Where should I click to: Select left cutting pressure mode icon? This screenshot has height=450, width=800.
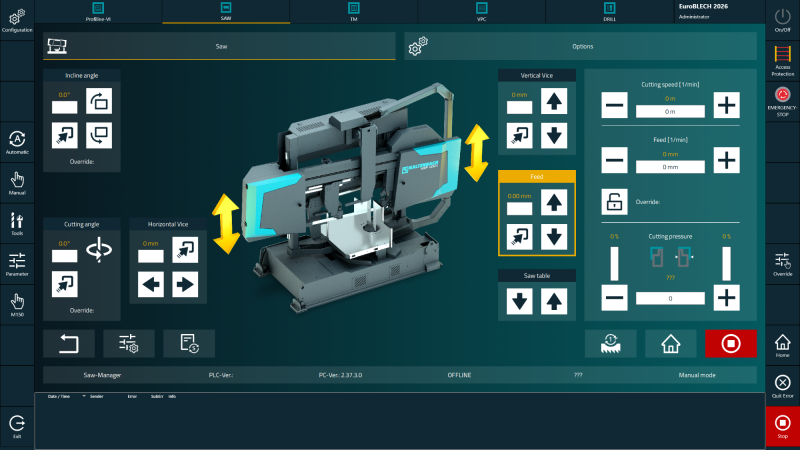[x=657, y=257]
